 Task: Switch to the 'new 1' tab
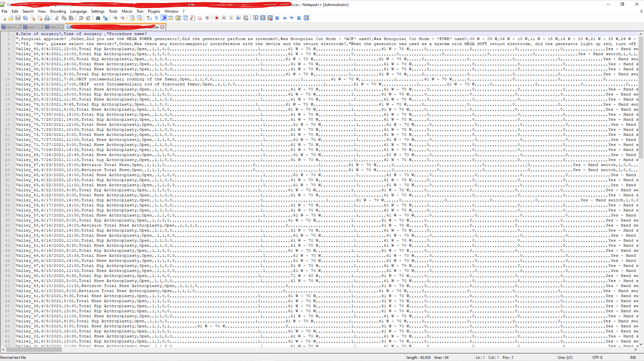pyautogui.click(x=32, y=27)
